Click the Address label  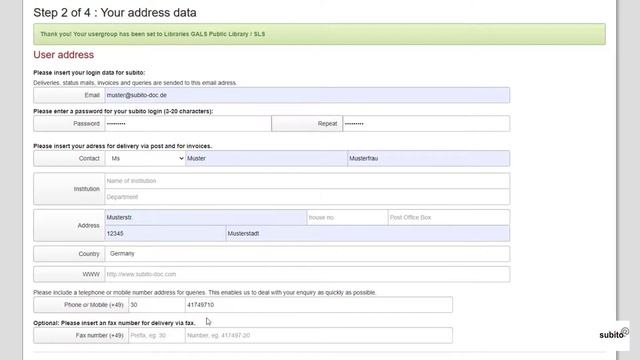[69, 225]
